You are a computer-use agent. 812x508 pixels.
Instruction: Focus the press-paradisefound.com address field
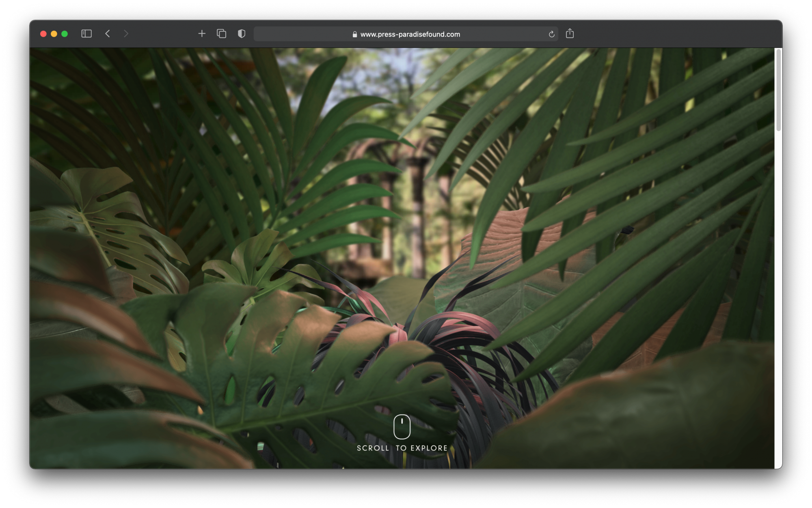pyautogui.click(x=410, y=34)
